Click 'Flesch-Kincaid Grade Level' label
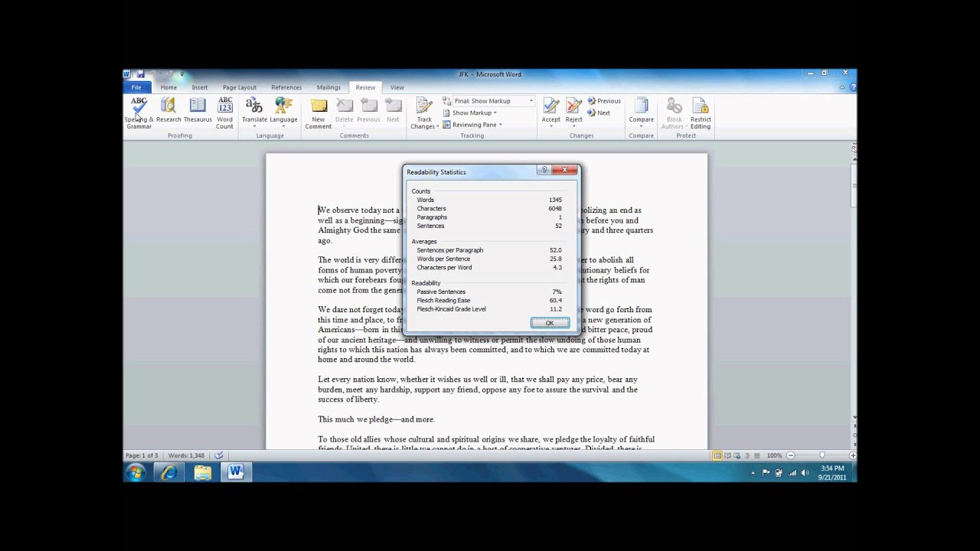The width and height of the screenshot is (980, 551). tap(451, 309)
